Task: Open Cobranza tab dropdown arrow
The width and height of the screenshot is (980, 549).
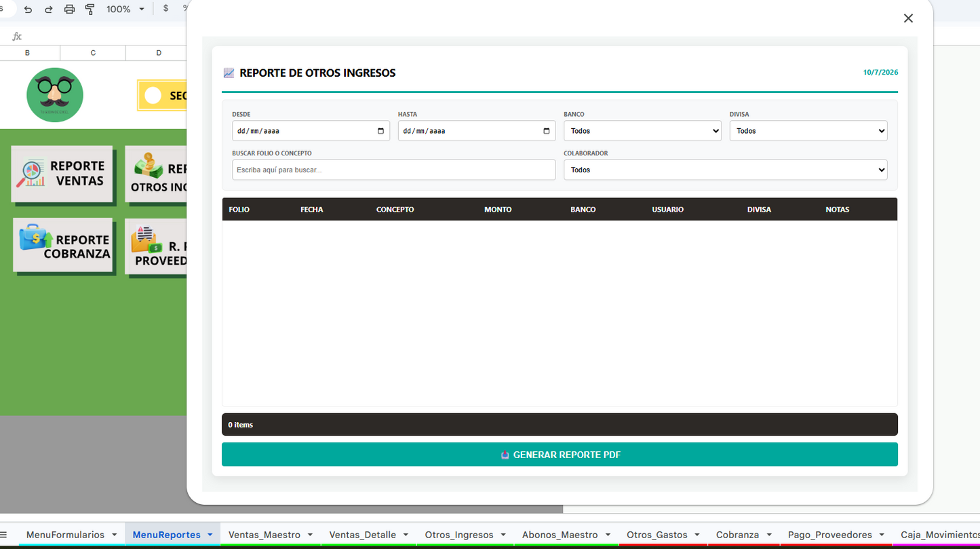Action: (769, 535)
